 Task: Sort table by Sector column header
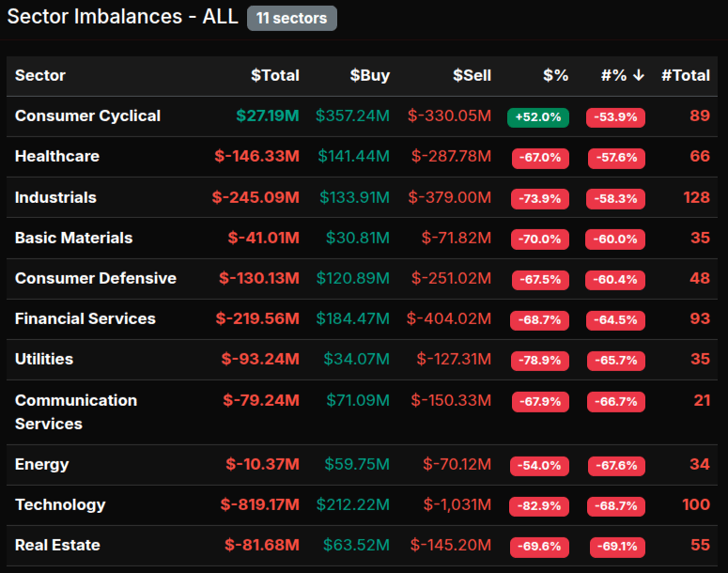(40, 75)
